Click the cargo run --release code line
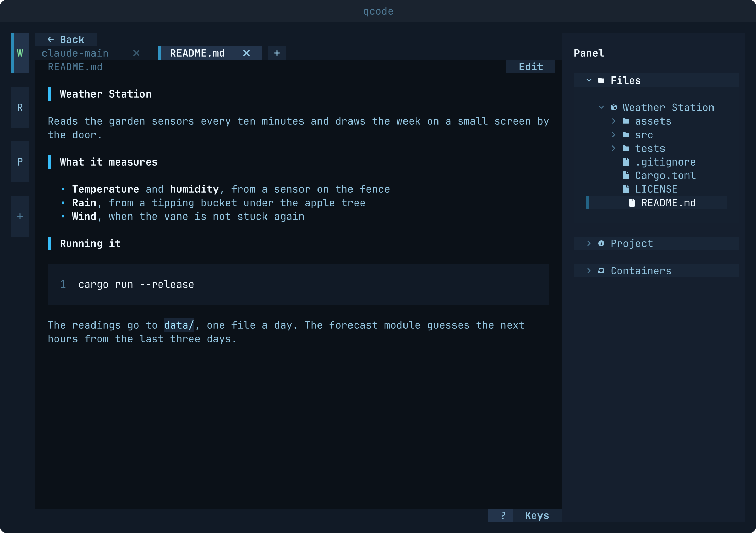The height and width of the screenshot is (533, 756). [136, 284]
